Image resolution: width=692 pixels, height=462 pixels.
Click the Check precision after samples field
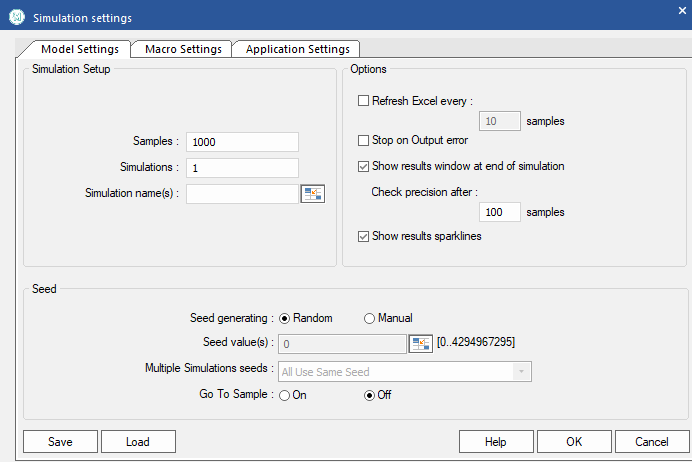[x=500, y=212]
